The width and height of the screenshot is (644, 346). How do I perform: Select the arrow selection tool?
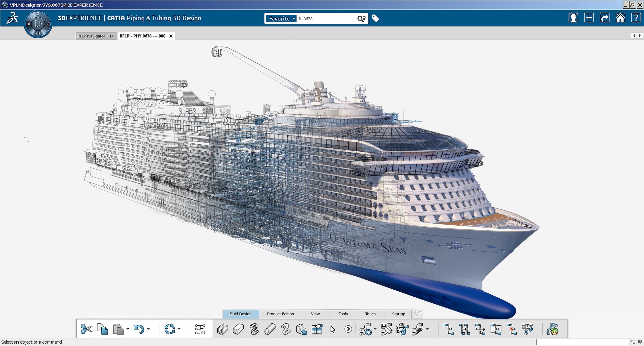(333, 329)
